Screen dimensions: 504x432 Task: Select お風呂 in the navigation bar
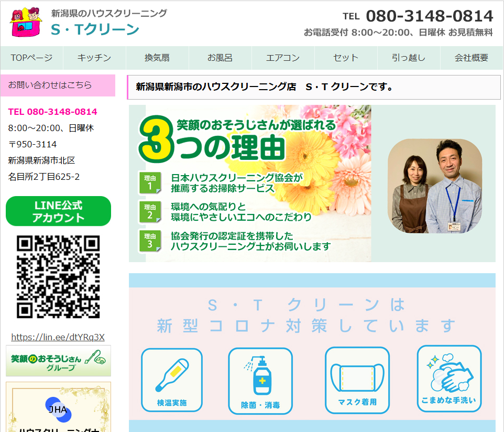[220, 58]
